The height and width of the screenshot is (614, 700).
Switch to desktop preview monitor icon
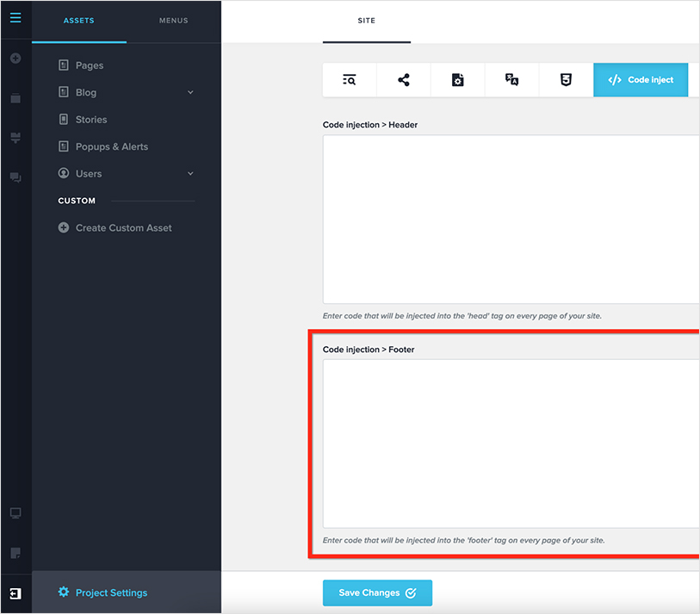(x=15, y=513)
